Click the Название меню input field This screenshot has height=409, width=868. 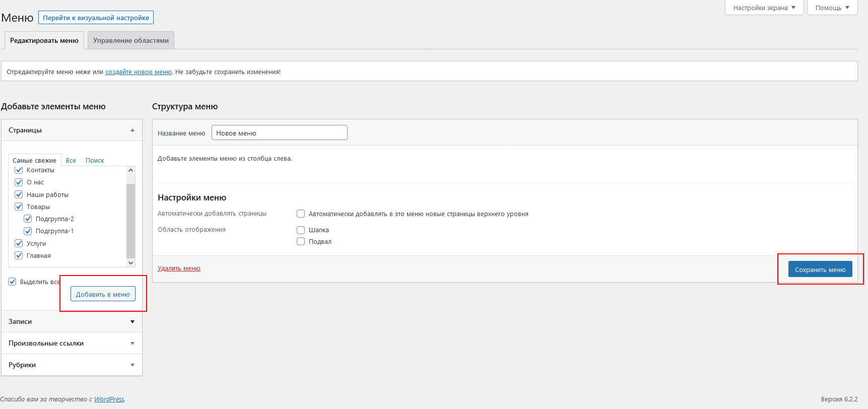click(x=280, y=132)
